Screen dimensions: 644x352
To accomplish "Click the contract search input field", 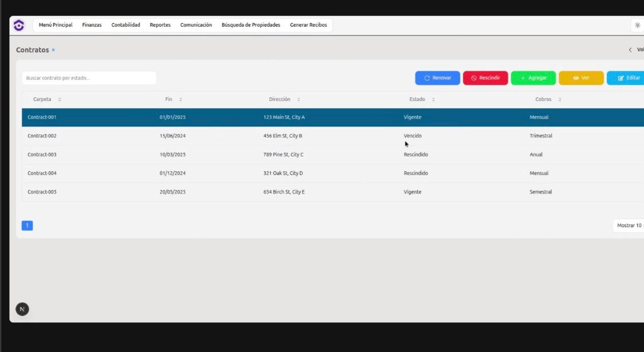I will [x=89, y=78].
